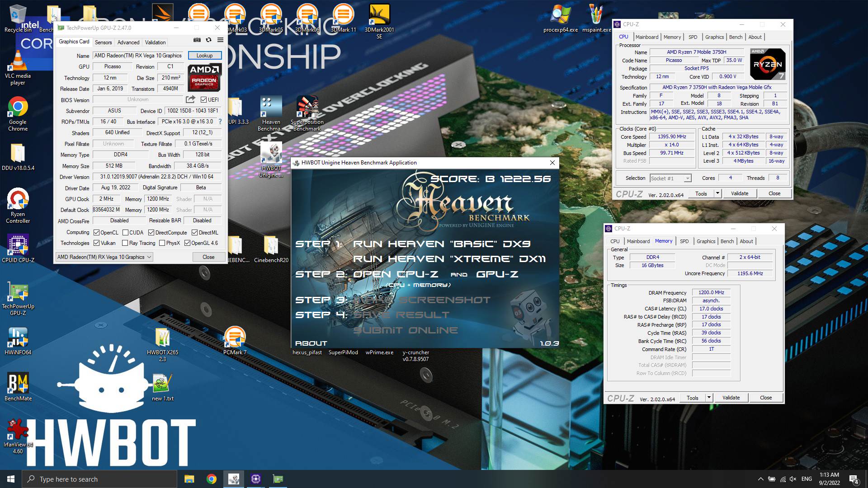Click the Lookup button in GPU-Z
Viewport: 868px width, 488px height.
point(204,56)
